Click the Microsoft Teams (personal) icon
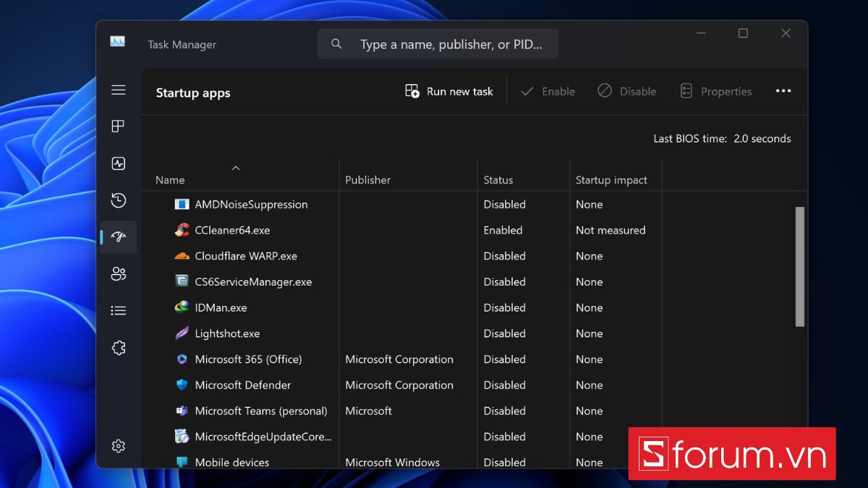The width and height of the screenshot is (868, 488). (182, 411)
